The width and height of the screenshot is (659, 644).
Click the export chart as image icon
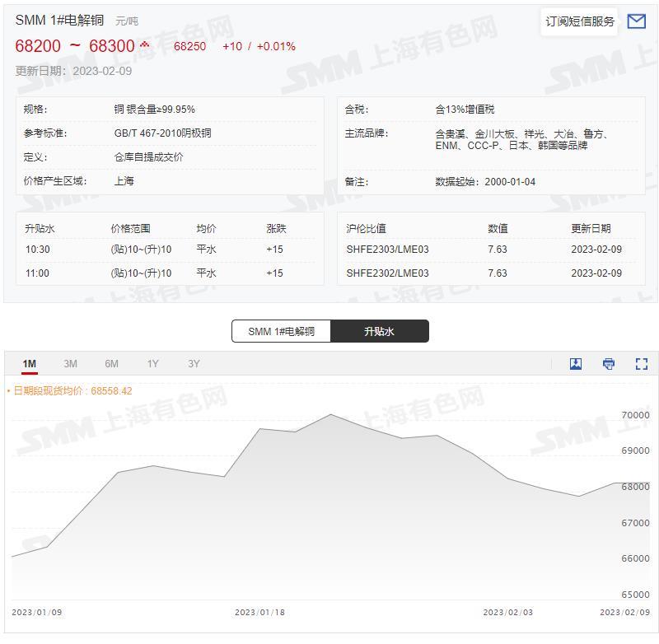[575, 362]
